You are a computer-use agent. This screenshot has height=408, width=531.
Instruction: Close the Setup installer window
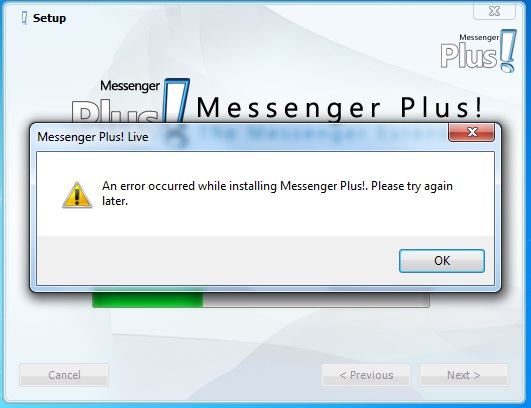pos(494,11)
